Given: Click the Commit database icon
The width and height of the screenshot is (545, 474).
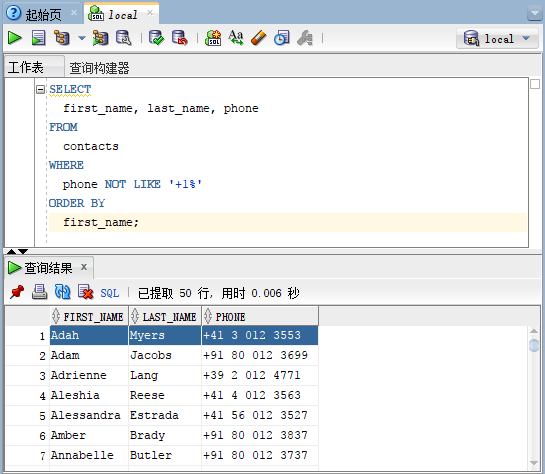Looking at the screenshot, I should click(x=156, y=38).
